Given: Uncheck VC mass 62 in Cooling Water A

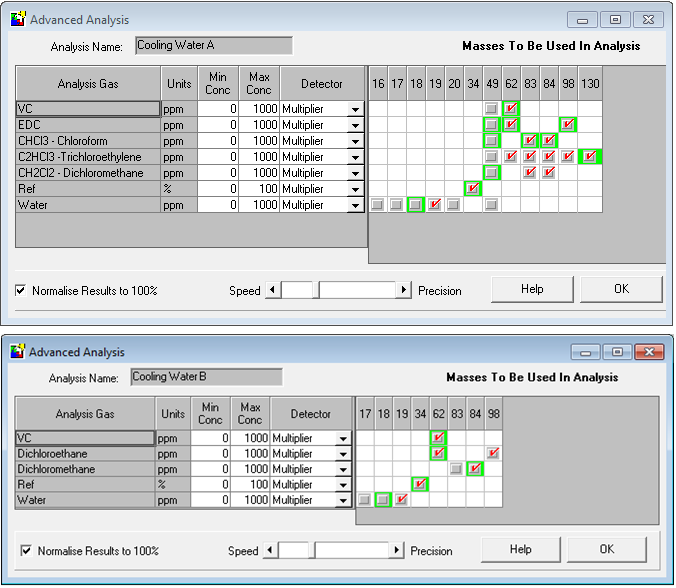Looking at the screenshot, I should click(510, 109).
